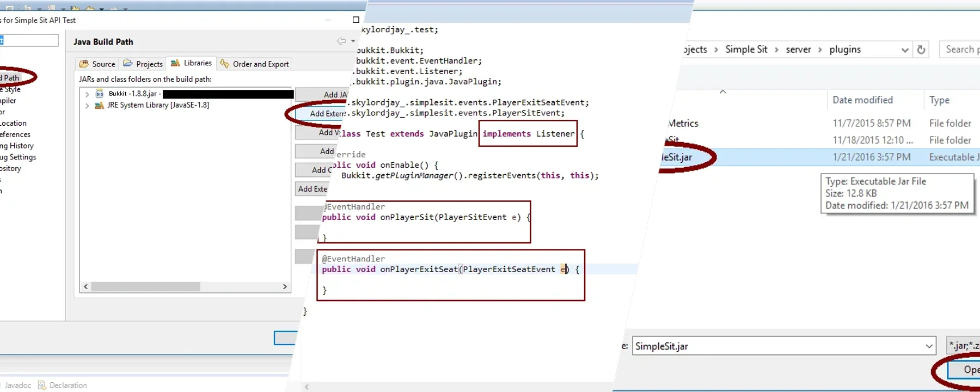Click the properties filter text field
The height and width of the screenshot is (392, 980).
(29, 40)
